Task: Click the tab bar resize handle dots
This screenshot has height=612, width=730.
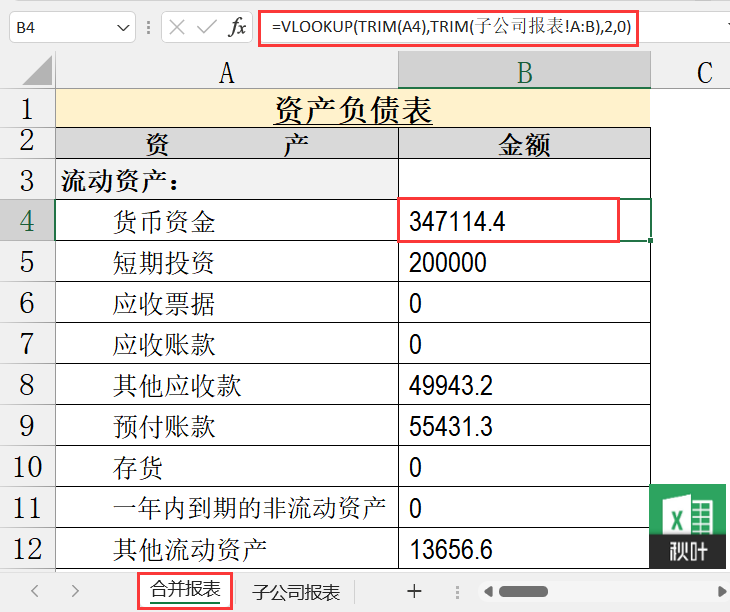Action: pos(457,592)
